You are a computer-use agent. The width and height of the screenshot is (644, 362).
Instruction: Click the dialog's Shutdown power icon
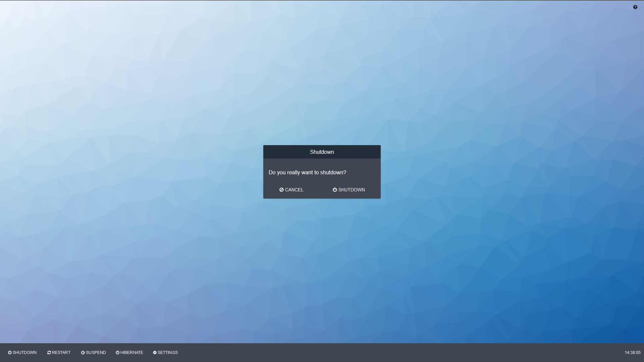tap(335, 190)
